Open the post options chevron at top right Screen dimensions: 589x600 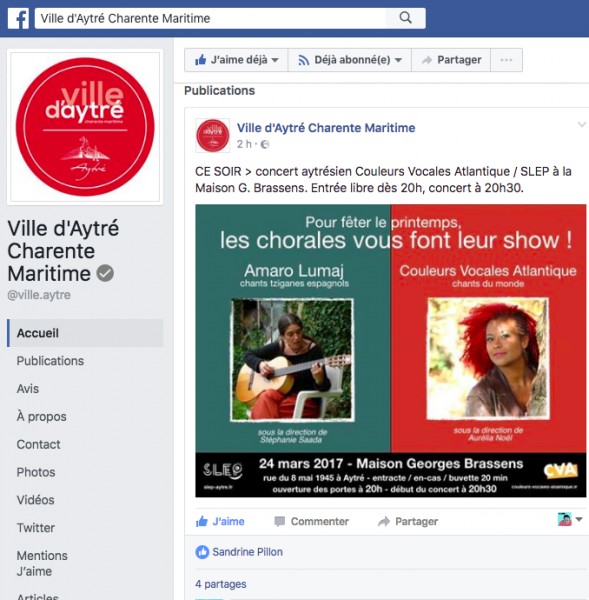(582, 125)
